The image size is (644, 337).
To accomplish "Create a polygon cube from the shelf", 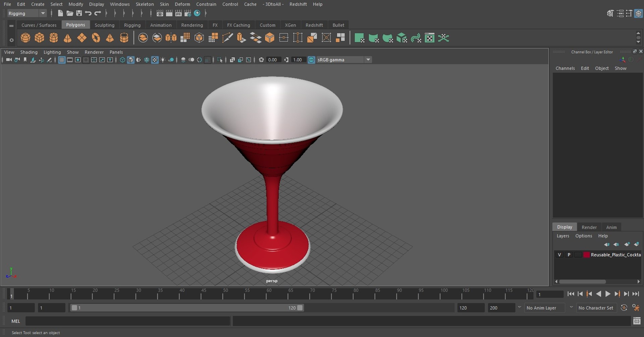I will click(x=40, y=38).
